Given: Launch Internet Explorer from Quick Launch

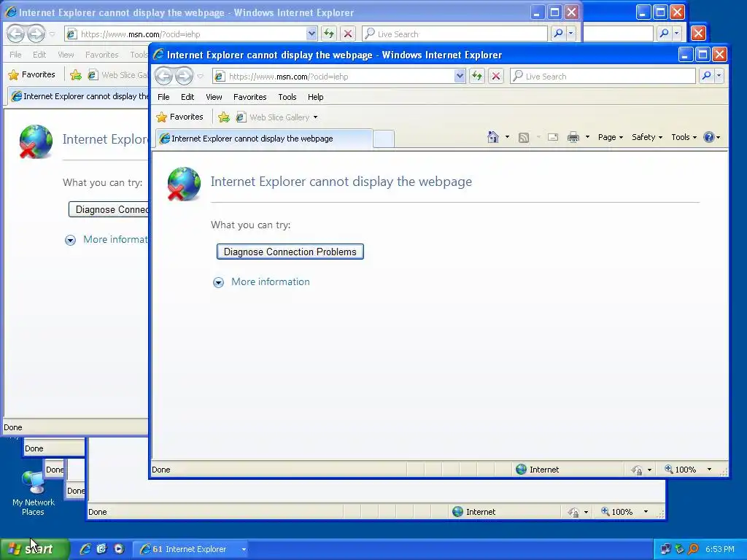Looking at the screenshot, I should (x=85, y=549).
